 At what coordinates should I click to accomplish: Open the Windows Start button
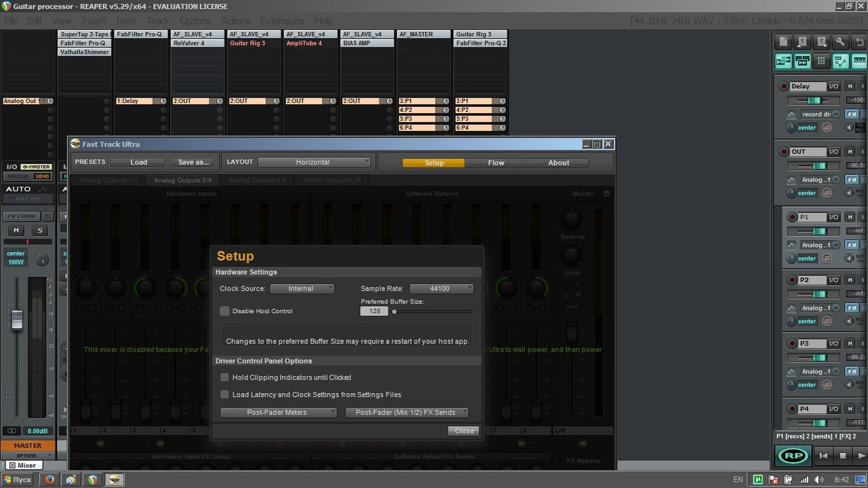point(17,479)
